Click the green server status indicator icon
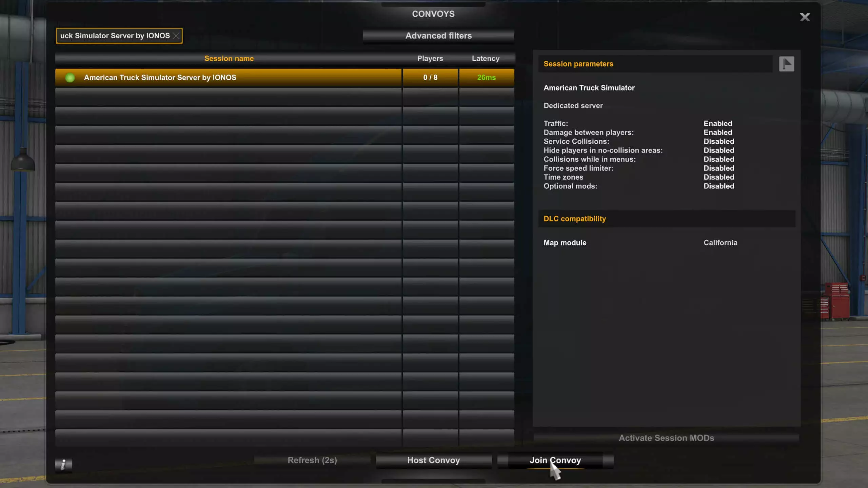The width and height of the screenshot is (868, 488). coord(70,78)
